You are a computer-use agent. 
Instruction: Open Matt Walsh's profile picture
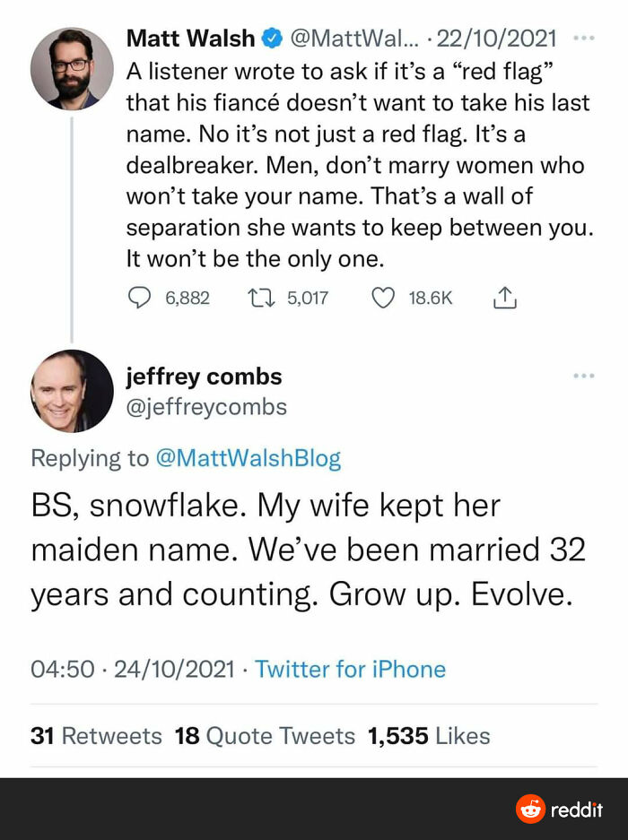point(72,68)
